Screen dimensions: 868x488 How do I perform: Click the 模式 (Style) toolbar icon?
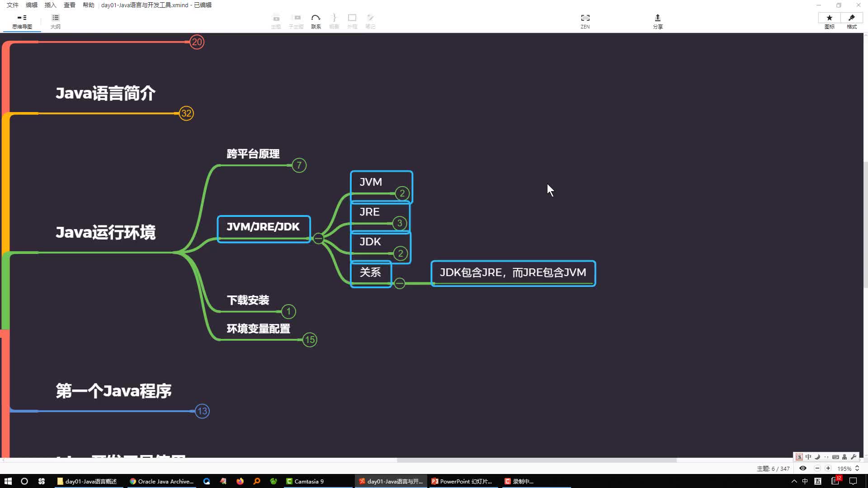tap(853, 21)
